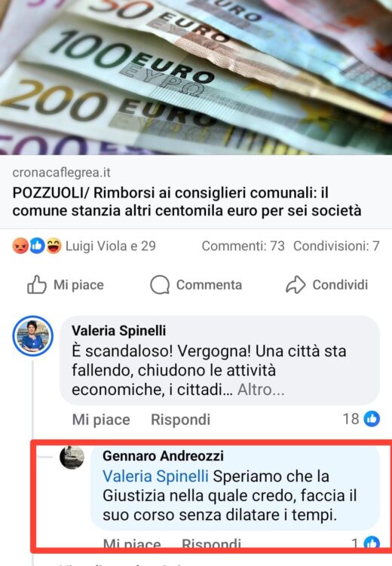
Task: Click the laughing reaction emoji
Action: coord(54,246)
